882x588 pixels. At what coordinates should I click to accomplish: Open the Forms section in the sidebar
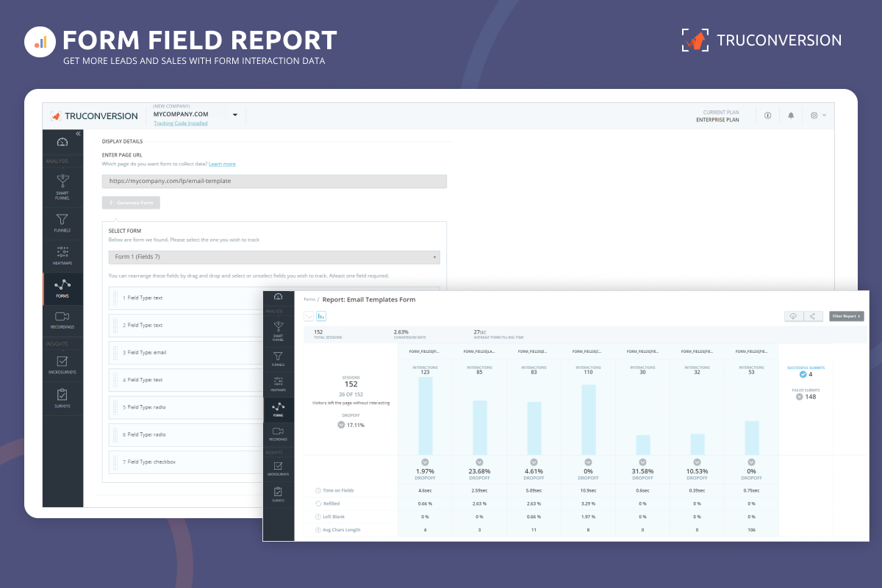[62, 289]
